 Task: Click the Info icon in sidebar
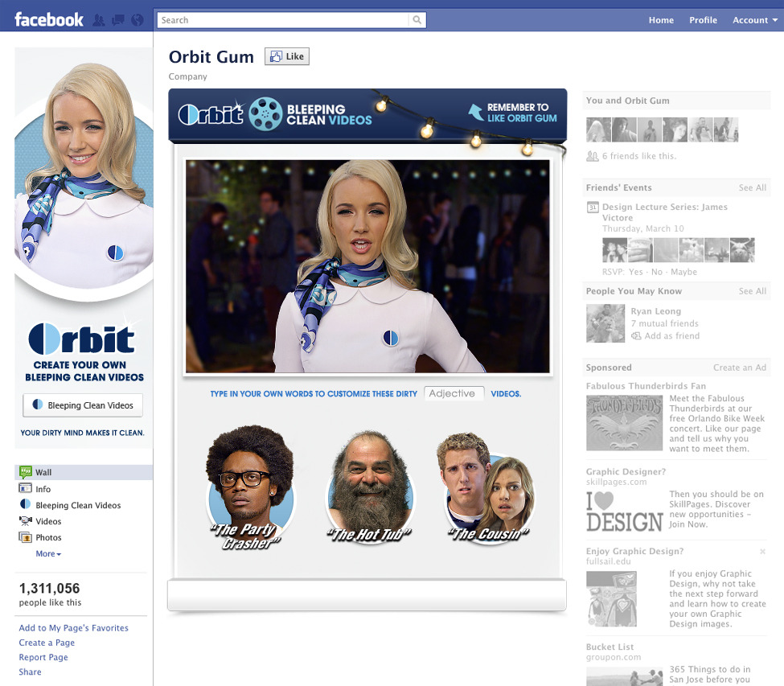click(x=25, y=488)
